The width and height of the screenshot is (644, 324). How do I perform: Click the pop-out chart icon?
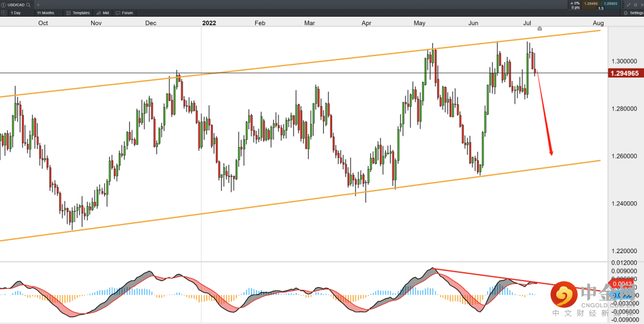point(634,5)
